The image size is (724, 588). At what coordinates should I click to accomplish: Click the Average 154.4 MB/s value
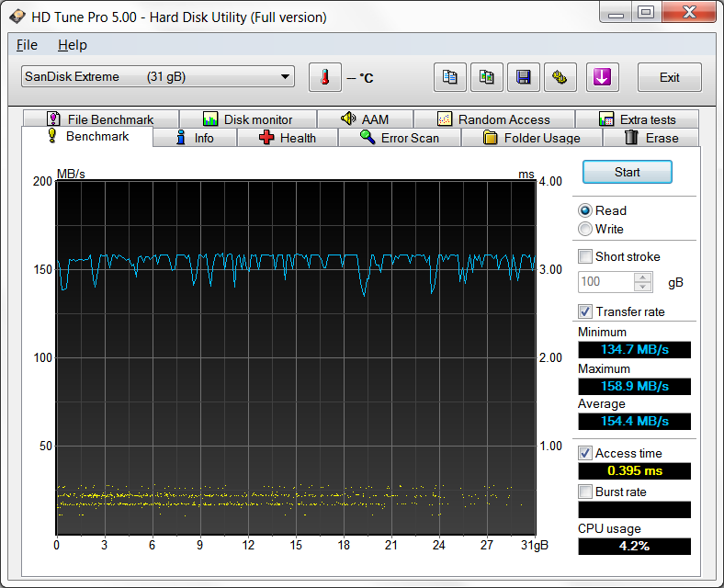click(635, 422)
